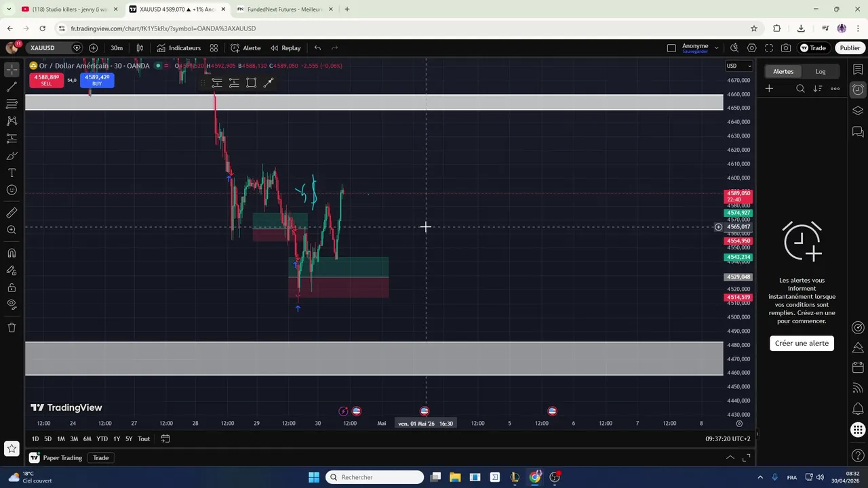Click the rectangle tool in floating toolbar
868x488 pixels.
point(251,83)
